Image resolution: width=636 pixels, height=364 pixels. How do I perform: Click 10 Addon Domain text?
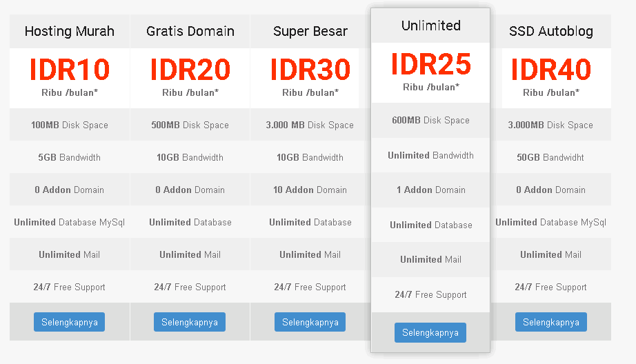tap(310, 190)
